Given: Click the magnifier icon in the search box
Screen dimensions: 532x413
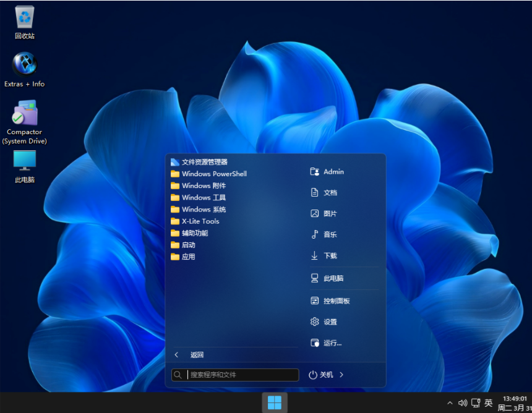Looking at the screenshot, I should coord(178,375).
